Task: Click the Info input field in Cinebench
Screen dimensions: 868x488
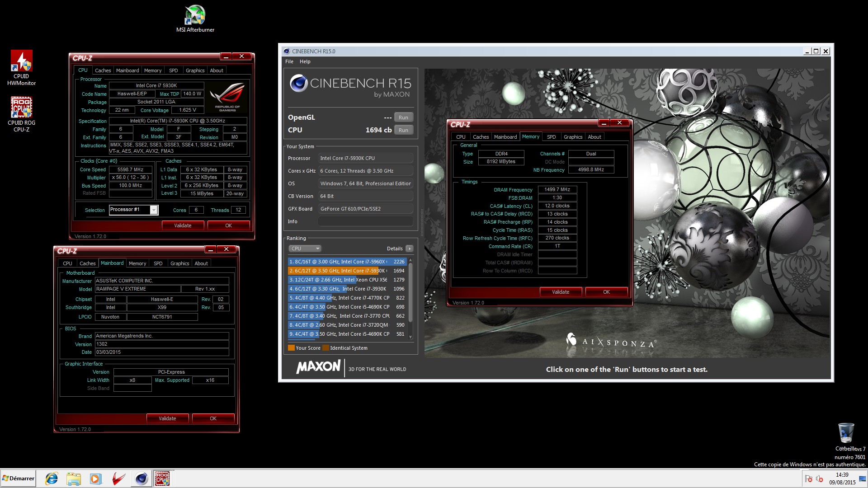Action: click(365, 221)
